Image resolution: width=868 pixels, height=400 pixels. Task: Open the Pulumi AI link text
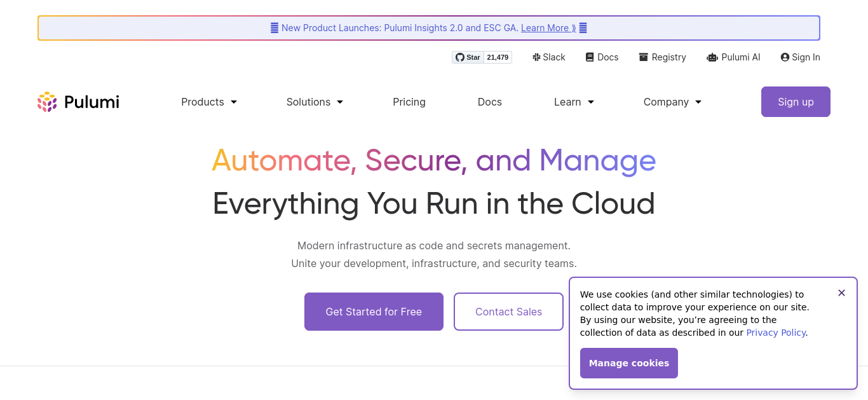click(x=741, y=57)
